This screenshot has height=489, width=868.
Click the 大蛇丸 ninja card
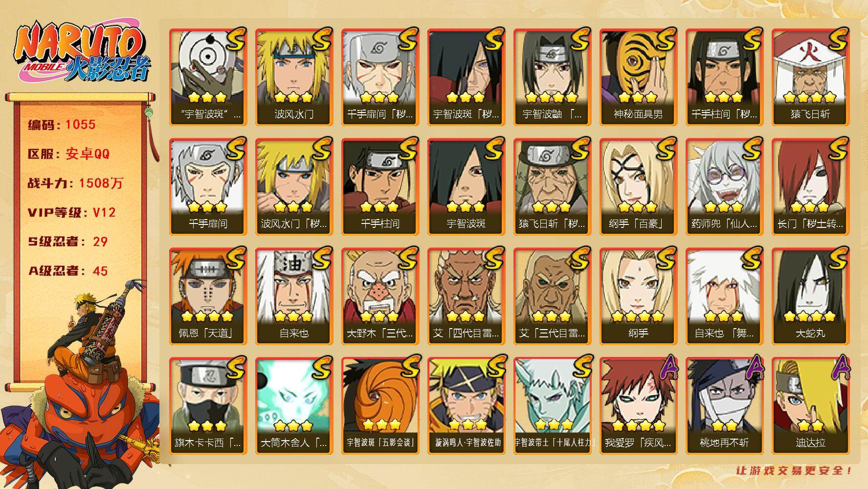[810, 296]
